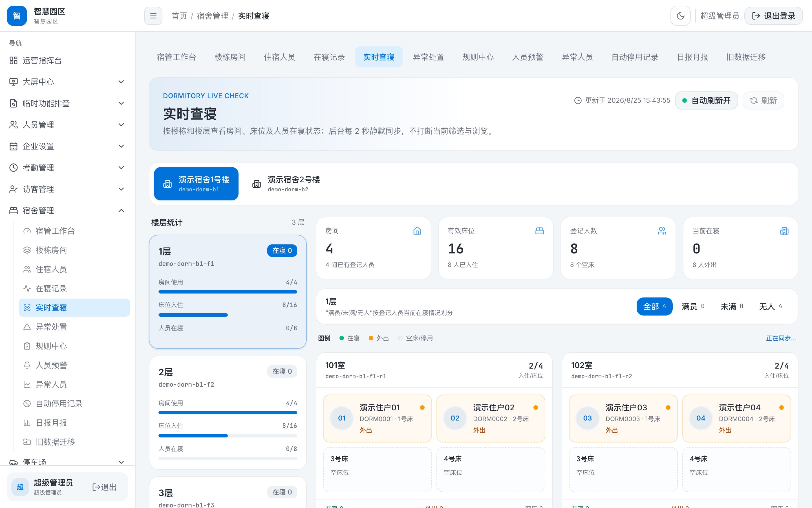This screenshot has width=812, height=508.
Task: Collapse the 宿舍管理 menu chevron
Action: point(122,211)
